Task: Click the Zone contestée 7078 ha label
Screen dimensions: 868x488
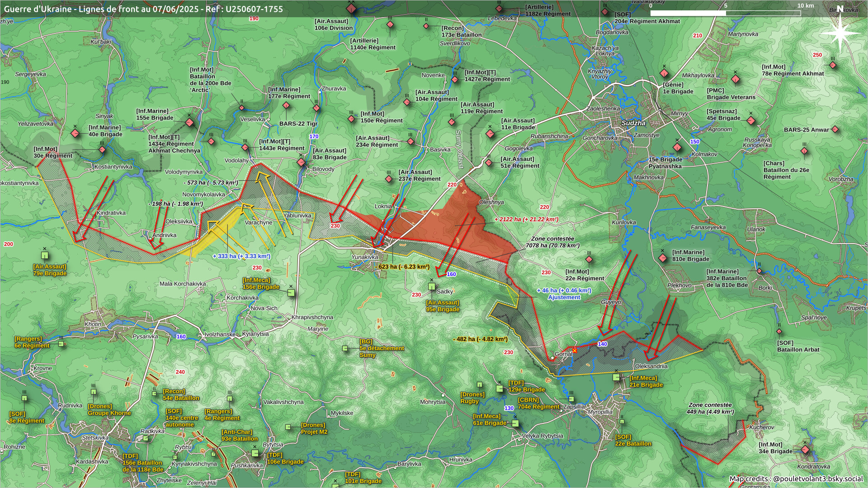Action: coord(552,242)
